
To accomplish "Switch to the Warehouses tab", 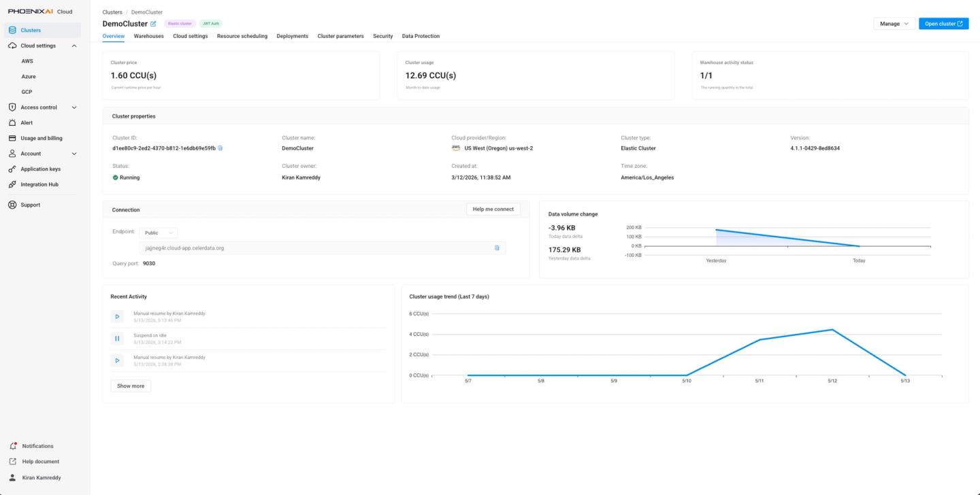I will point(148,36).
